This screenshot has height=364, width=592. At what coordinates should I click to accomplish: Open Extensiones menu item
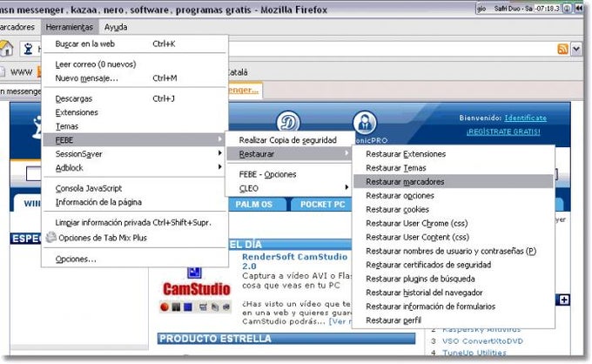(x=135, y=112)
